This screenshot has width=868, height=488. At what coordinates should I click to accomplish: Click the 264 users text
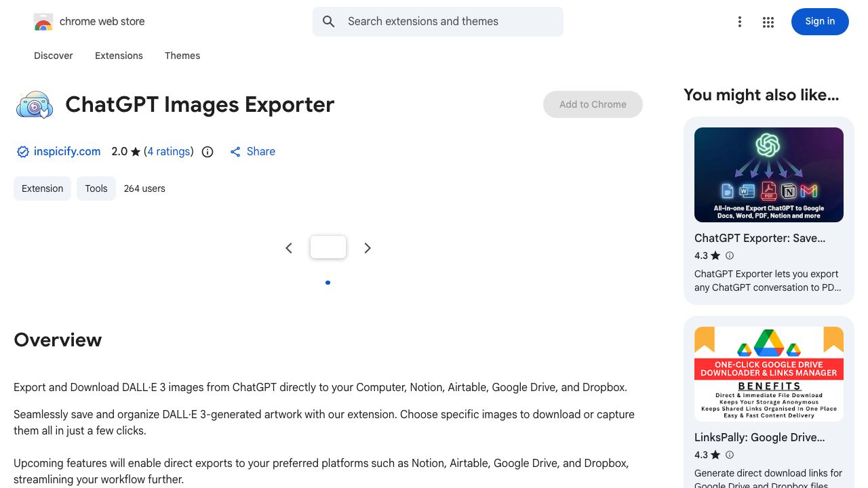point(144,188)
